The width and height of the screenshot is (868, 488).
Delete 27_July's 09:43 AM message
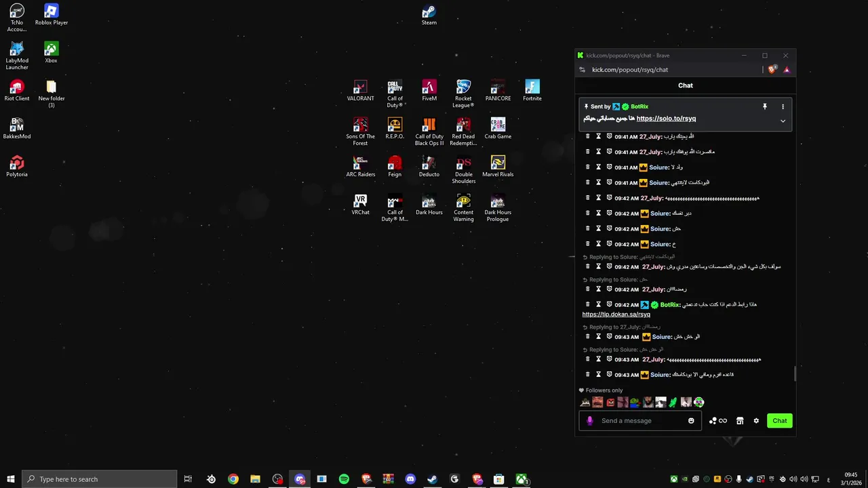[x=587, y=359]
